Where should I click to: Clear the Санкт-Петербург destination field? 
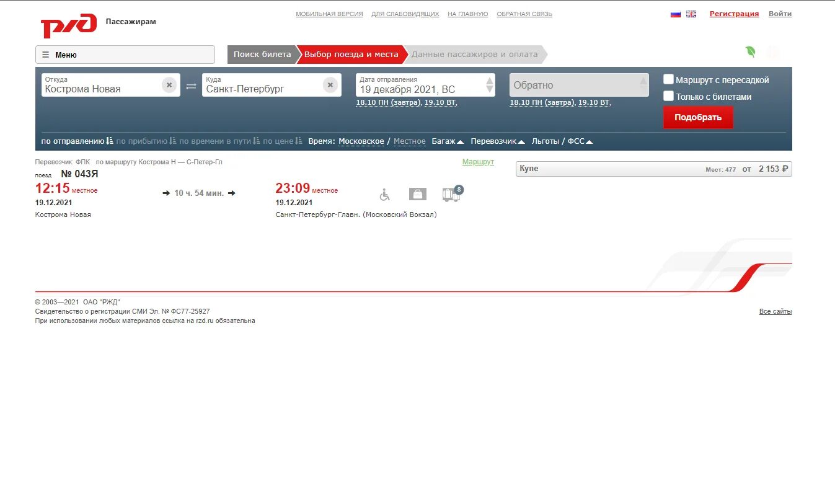tap(330, 85)
